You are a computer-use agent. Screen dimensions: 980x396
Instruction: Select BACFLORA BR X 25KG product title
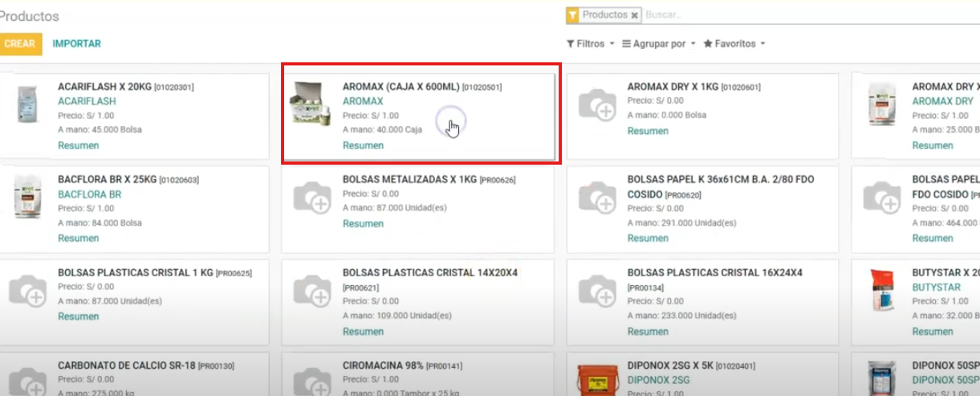pyautogui.click(x=108, y=180)
